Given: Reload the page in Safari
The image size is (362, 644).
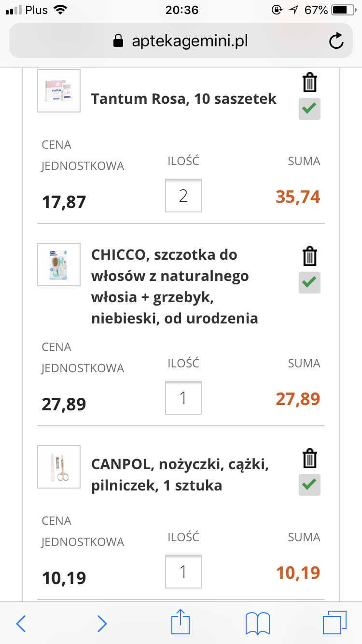Looking at the screenshot, I should 336,41.
